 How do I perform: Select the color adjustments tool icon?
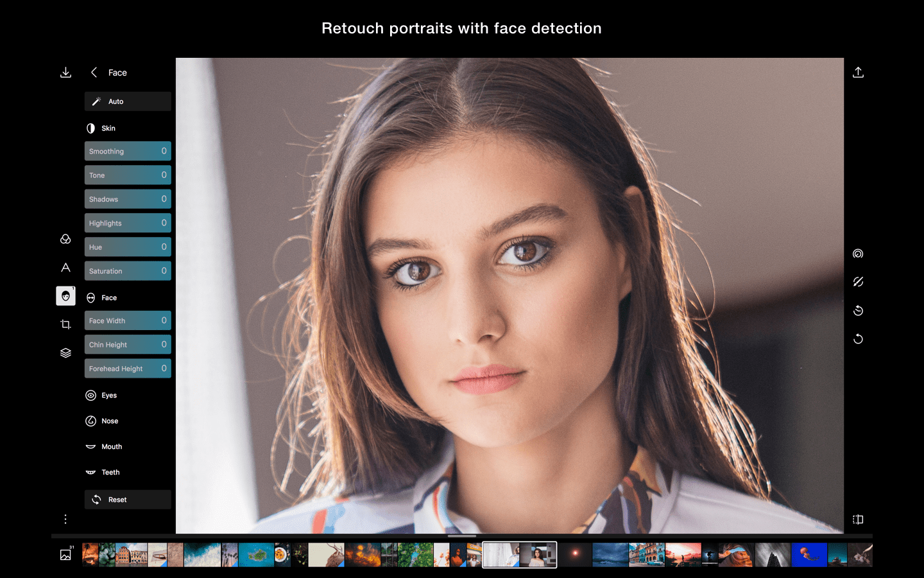point(65,239)
